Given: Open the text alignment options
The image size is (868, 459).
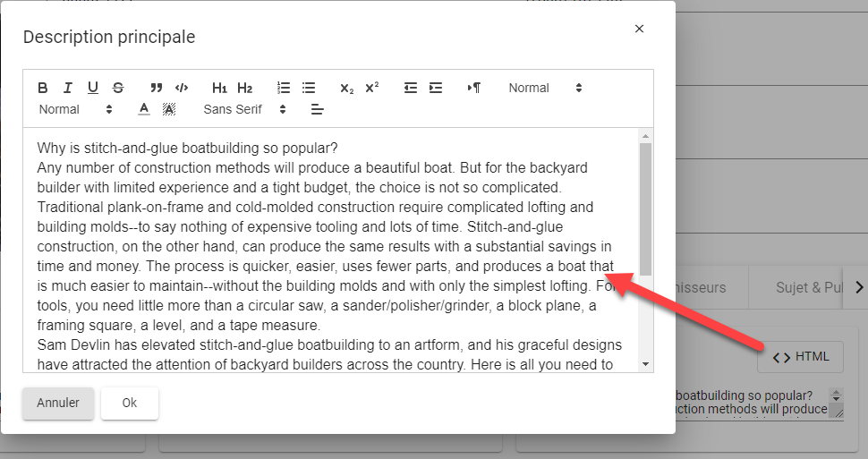Looking at the screenshot, I should 317,109.
